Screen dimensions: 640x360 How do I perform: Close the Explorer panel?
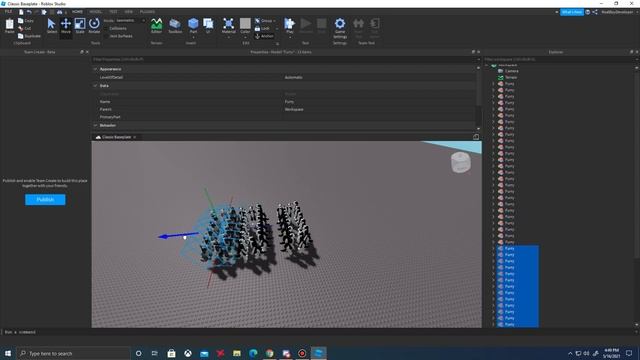coord(637,52)
